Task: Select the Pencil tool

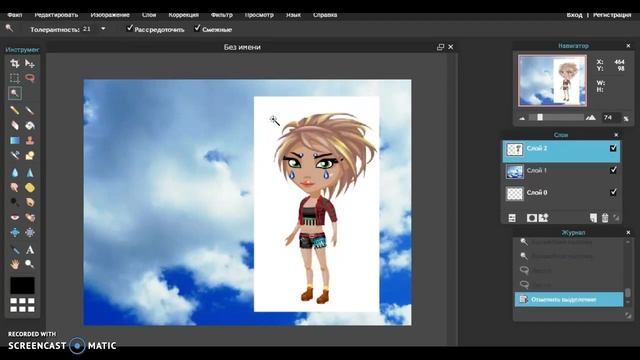Action: [x=15, y=110]
